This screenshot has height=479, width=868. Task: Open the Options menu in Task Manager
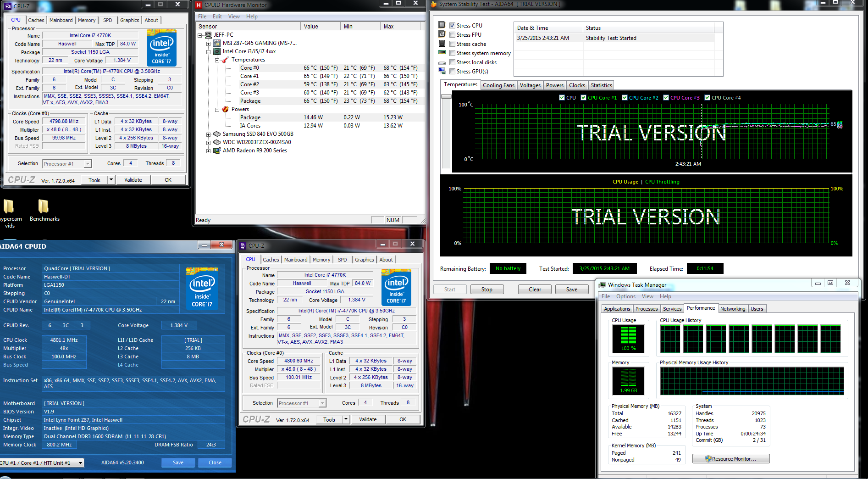tap(626, 296)
